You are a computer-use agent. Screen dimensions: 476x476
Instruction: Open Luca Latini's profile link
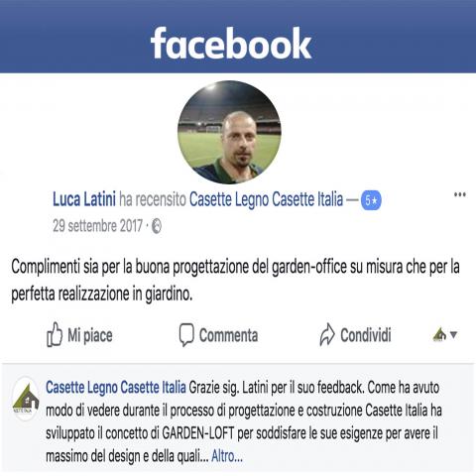[84, 199]
